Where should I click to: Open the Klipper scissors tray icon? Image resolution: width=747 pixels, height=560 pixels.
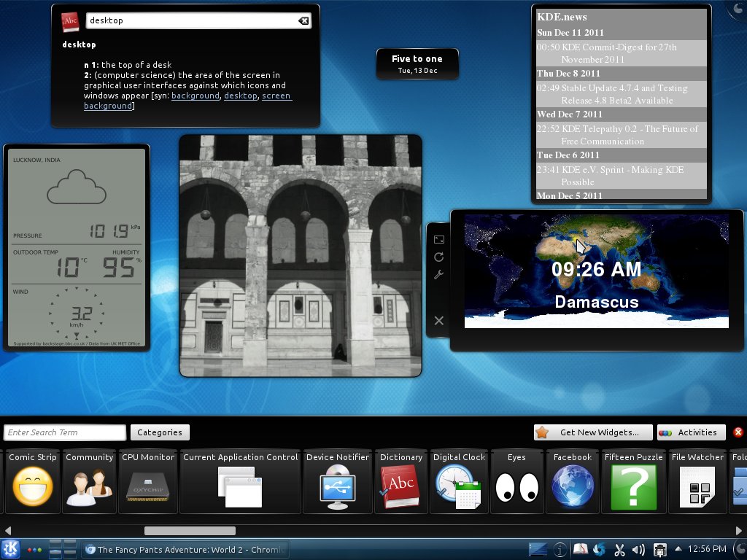click(x=619, y=550)
